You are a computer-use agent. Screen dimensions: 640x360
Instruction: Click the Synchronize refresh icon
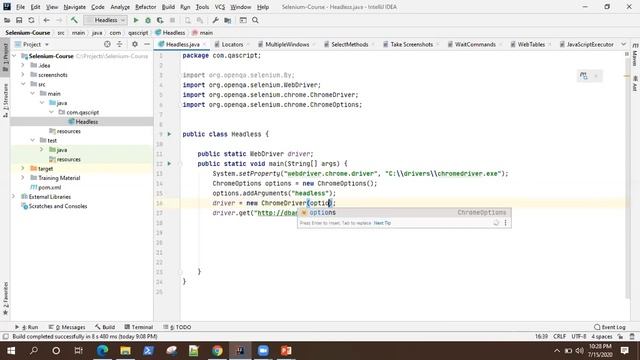[31, 20]
